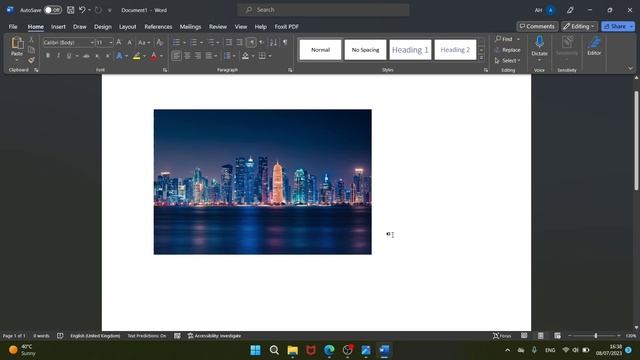Apply the No Spacing style

pos(365,50)
